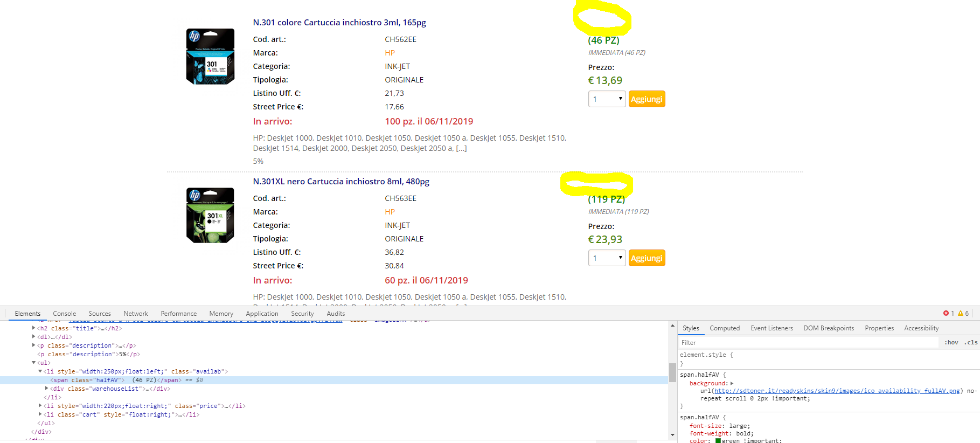This screenshot has height=443, width=980.
Task: Switch to the Computed pane tab
Action: point(725,328)
